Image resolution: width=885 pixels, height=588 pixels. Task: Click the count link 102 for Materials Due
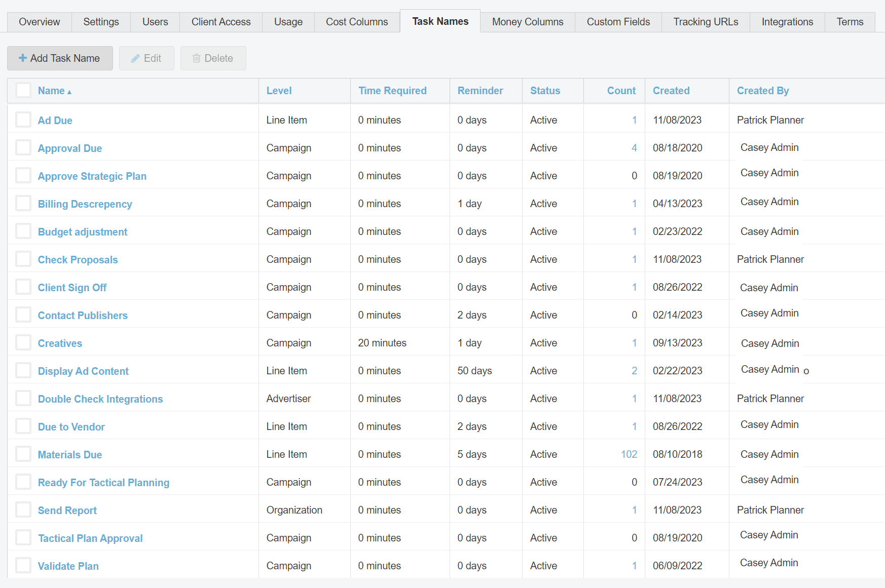coord(629,454)
